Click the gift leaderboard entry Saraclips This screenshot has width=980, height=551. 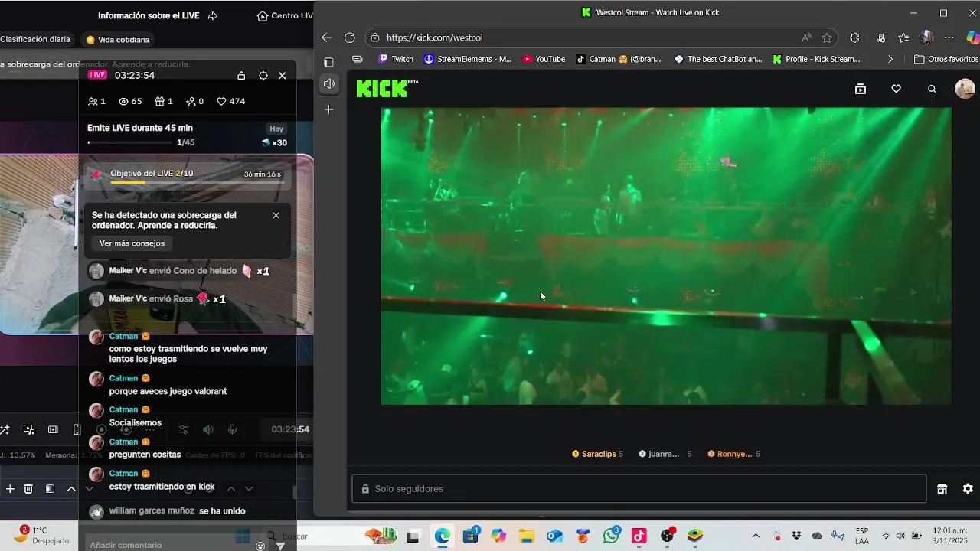point(597,454)
